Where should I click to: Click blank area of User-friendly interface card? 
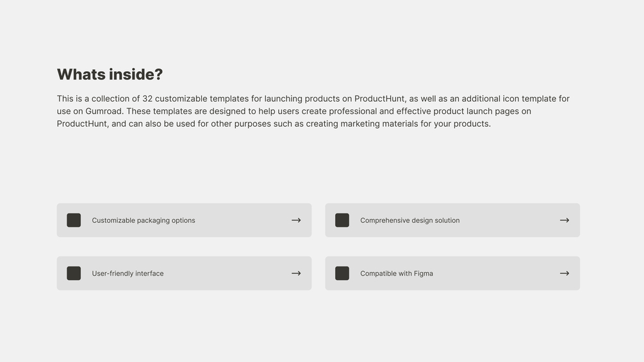coord(224,274)
